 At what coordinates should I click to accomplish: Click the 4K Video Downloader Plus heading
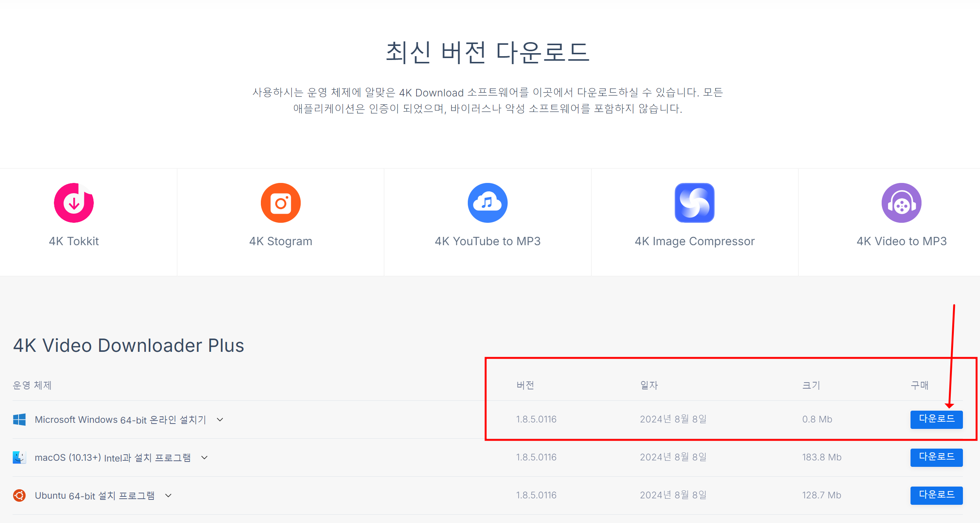[x=129, y=345]
